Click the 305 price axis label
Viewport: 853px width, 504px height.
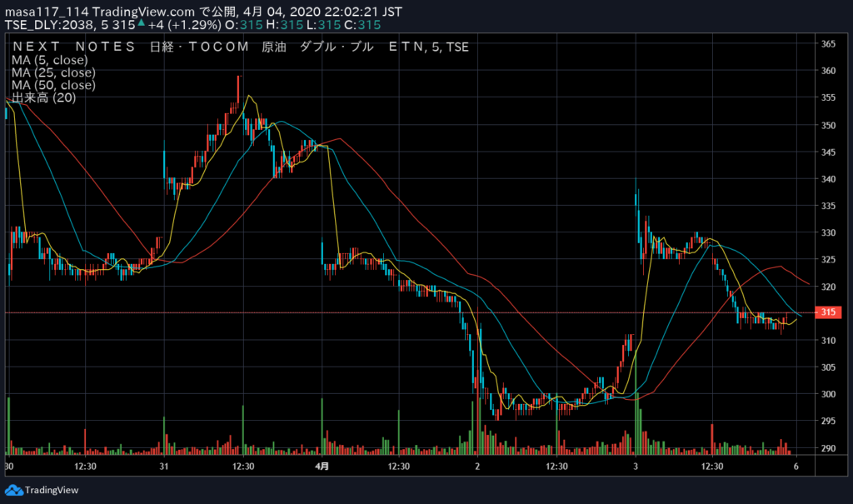(x=828, y=367)
